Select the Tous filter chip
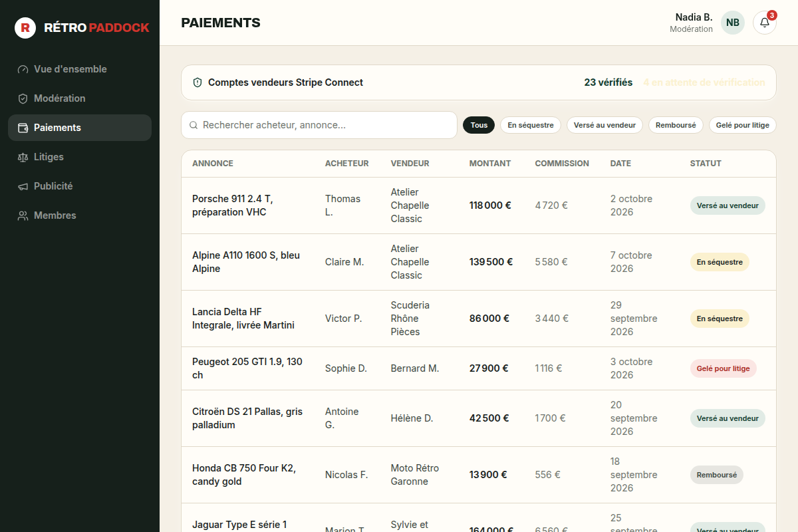This screenshot has height=532, width=798. [x=479, y=125]
